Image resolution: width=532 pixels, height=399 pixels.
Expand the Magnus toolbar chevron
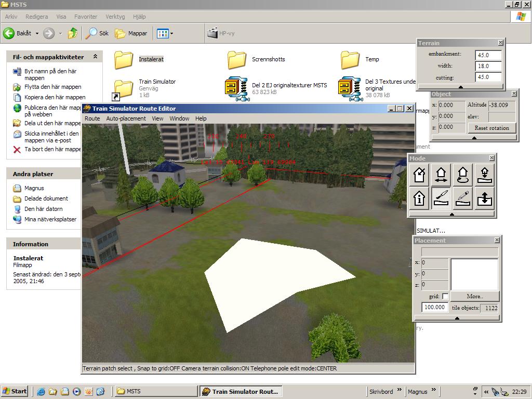(x=434, y=389)
